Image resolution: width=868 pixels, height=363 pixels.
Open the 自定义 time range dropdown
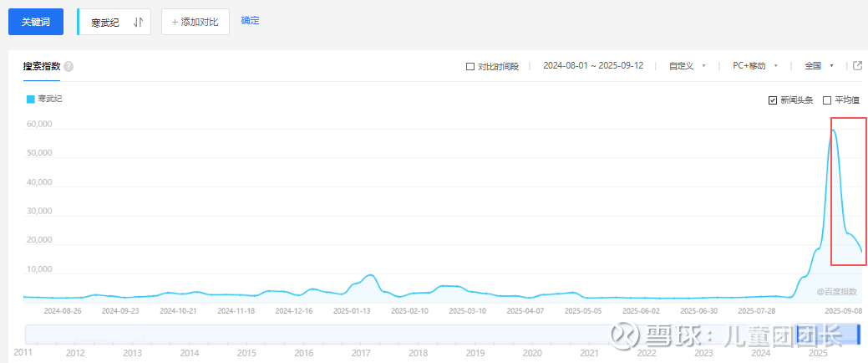pyautogui.click(x=688, y=66)
